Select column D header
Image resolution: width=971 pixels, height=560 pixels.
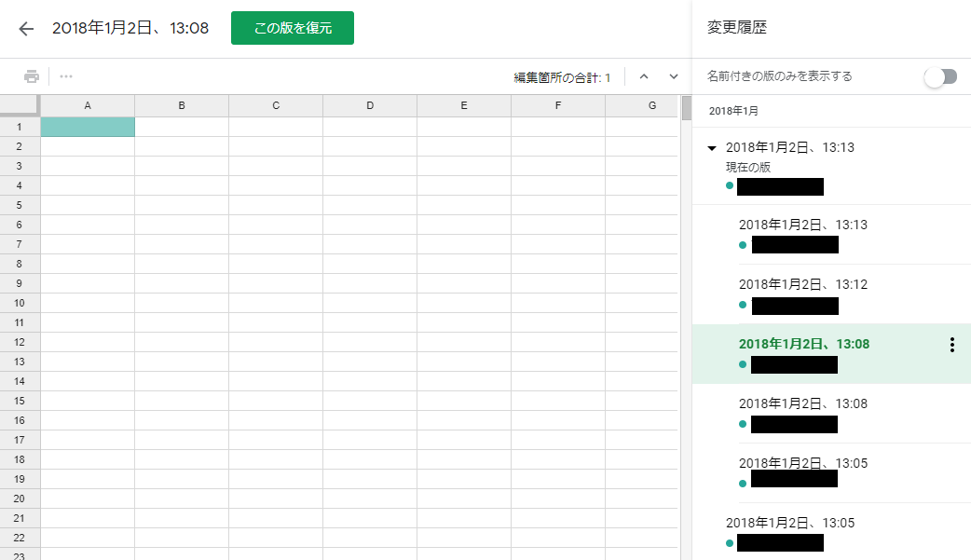click(x=370, y=105)
